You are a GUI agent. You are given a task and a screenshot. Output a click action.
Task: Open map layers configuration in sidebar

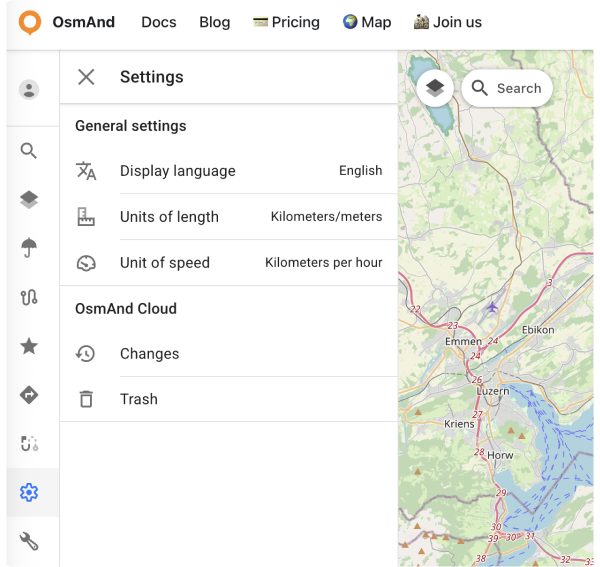[29, 200]
